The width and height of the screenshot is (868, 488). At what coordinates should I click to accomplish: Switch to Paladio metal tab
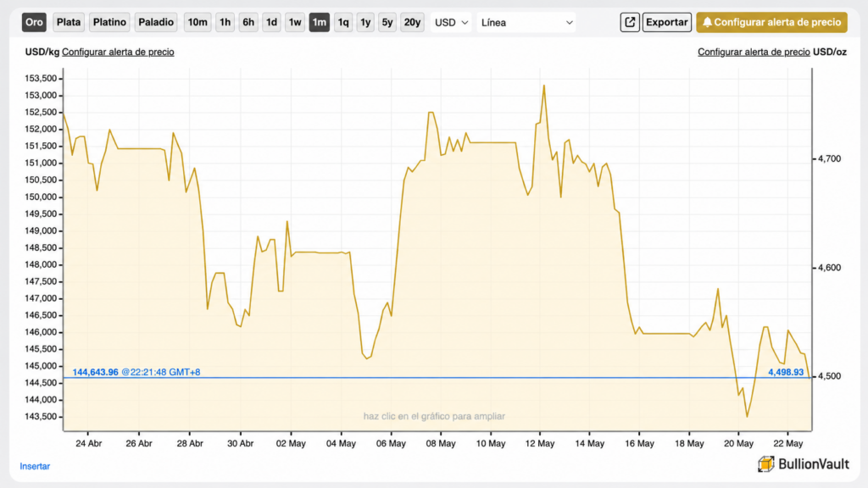(x=156, y=23)
